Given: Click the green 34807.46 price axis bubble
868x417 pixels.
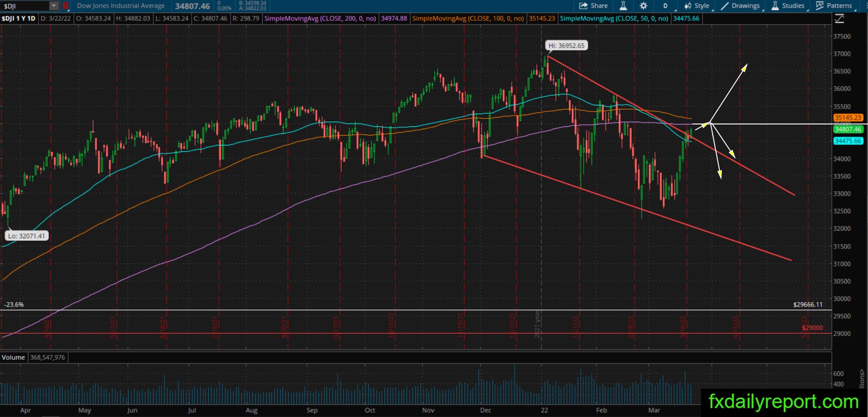Looking at the screenshot, I should [848, 130].
